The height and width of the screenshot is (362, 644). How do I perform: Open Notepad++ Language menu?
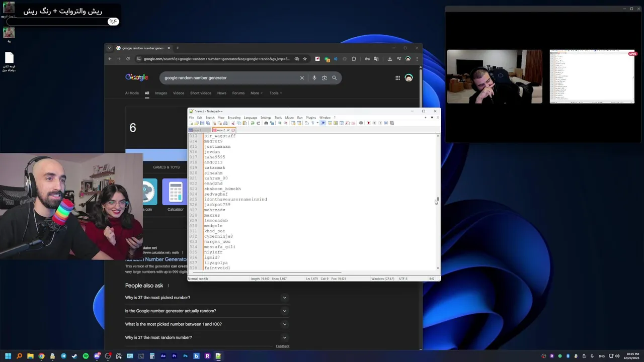(250, 118)
